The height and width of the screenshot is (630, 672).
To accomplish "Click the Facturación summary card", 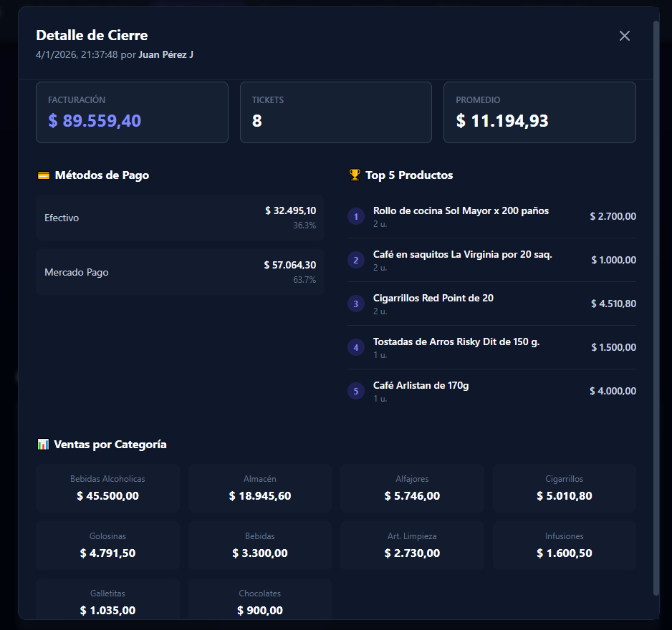I will point(132,112).
